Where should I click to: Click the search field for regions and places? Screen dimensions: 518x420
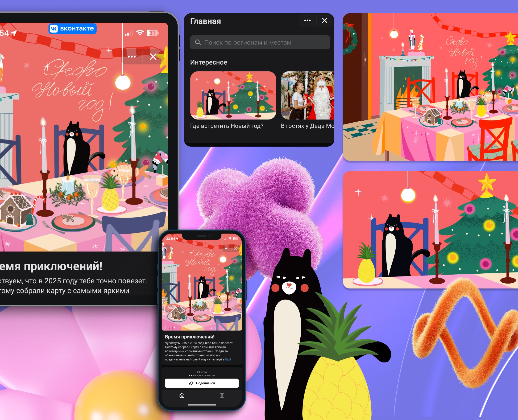[x=260, y=42]
